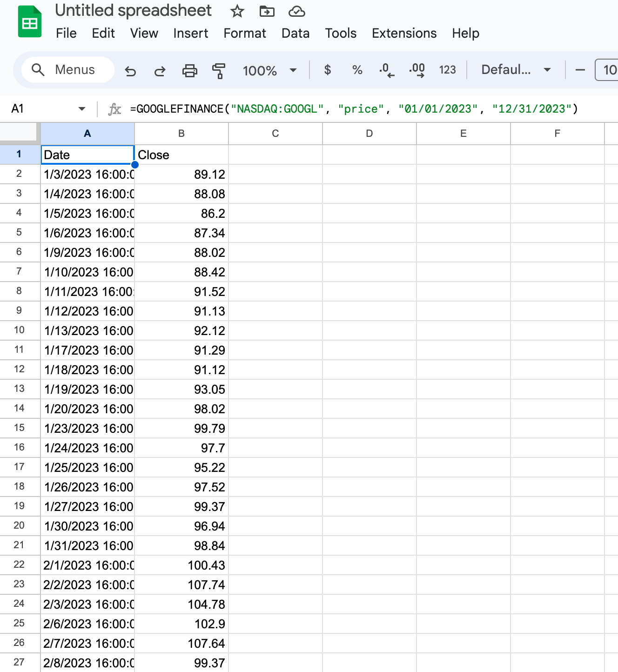Select the 1/3/2023 date cell

coord(87,174)
